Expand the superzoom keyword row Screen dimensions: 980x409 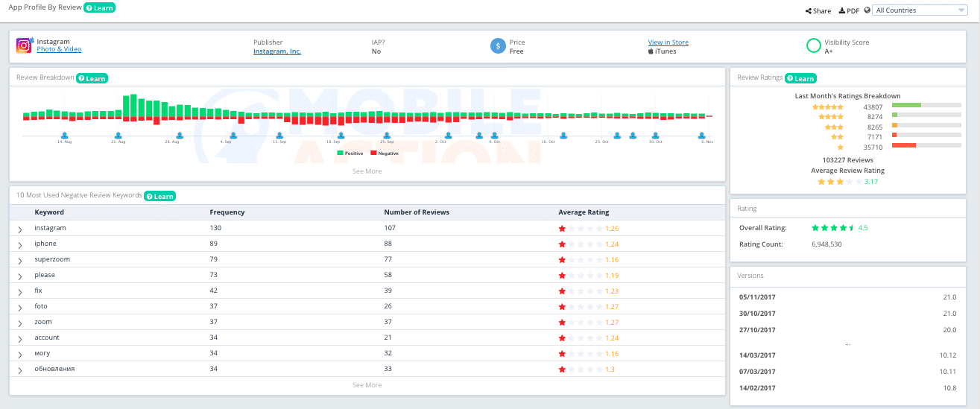pyautogui.click(x=20, y=260)
